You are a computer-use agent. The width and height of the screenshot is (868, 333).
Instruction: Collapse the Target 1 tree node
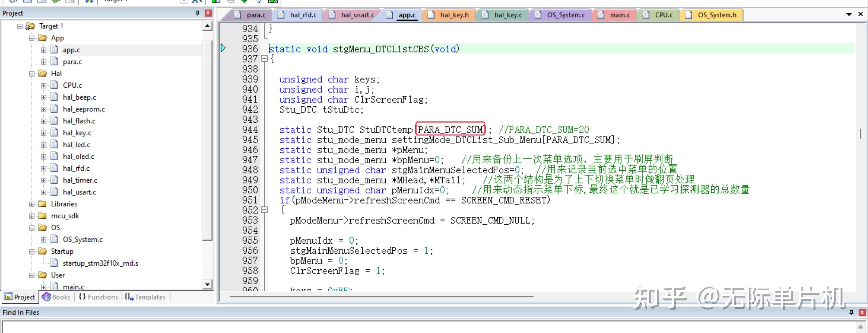[x=20, y=26]
